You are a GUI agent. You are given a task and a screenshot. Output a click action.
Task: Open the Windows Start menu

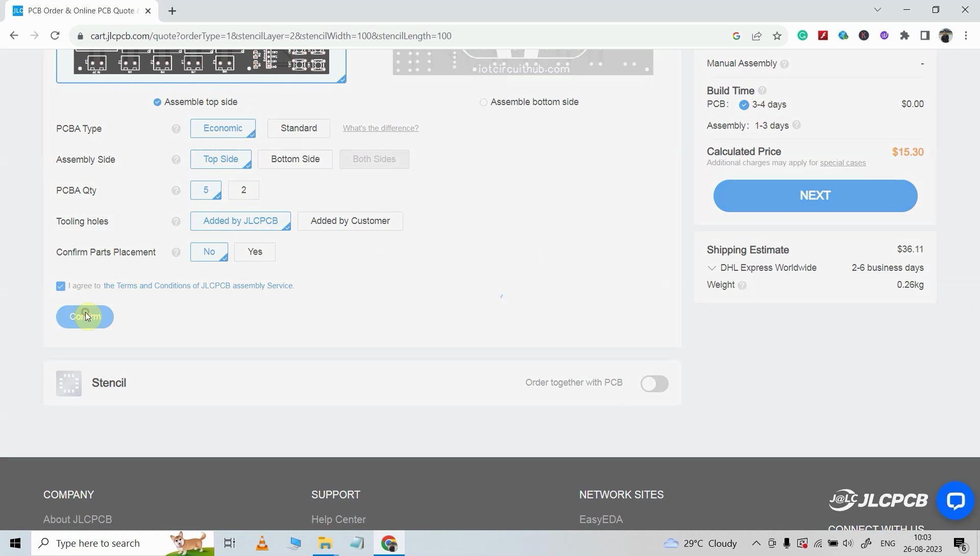coord(15,543)
